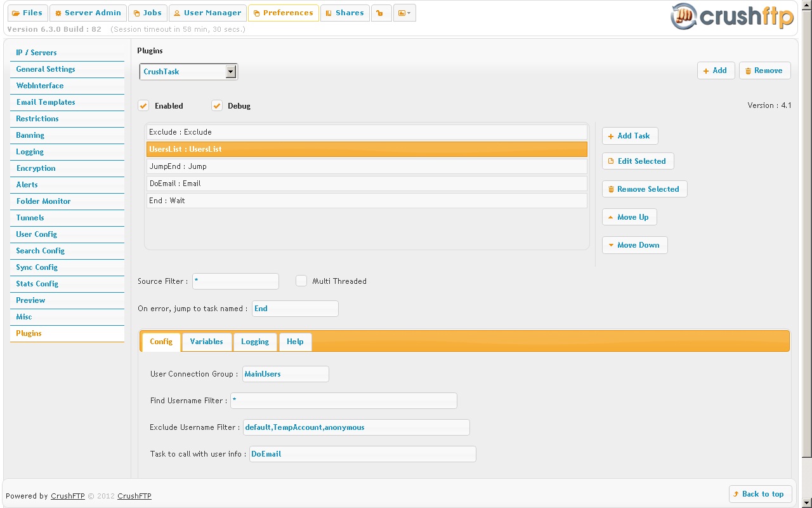The width and height of the screenshot is (812, 508).
Task: Click the Find Username Filter field
Action: tap(344, 401)
